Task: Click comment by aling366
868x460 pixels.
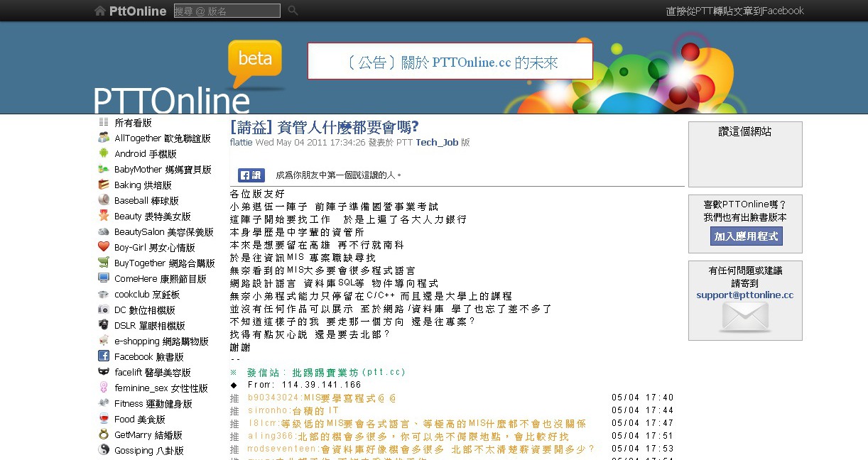Action: pos(408,436)
